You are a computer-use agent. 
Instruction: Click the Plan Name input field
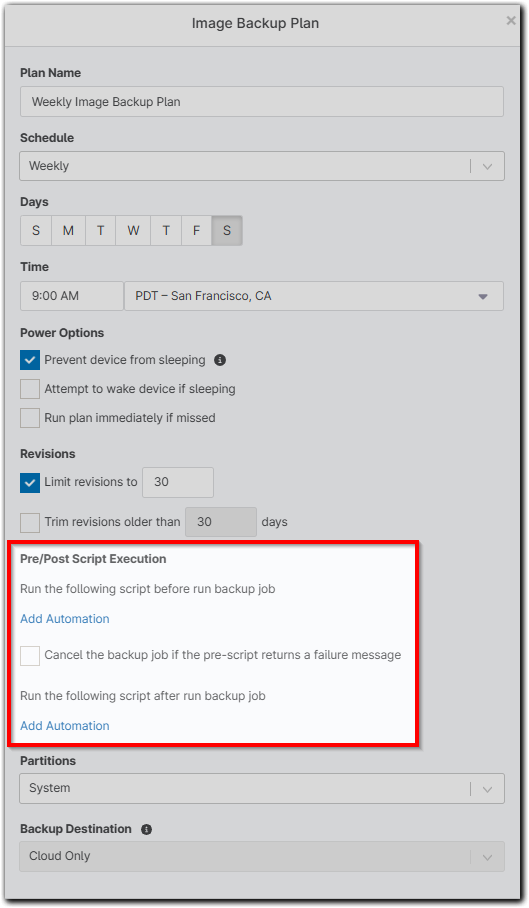[262, 102]
